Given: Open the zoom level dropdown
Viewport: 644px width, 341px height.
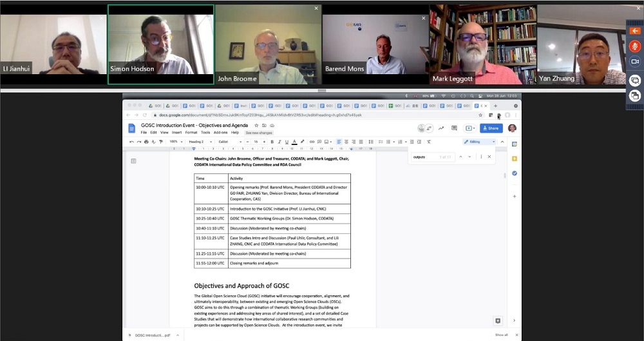Looking at the screenshot, I should (176, 142).
